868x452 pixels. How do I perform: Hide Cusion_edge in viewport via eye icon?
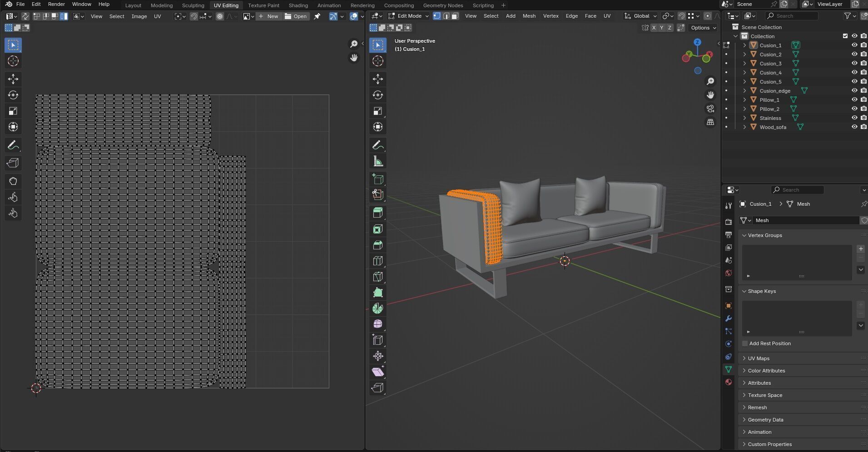[x=854, y=90]
